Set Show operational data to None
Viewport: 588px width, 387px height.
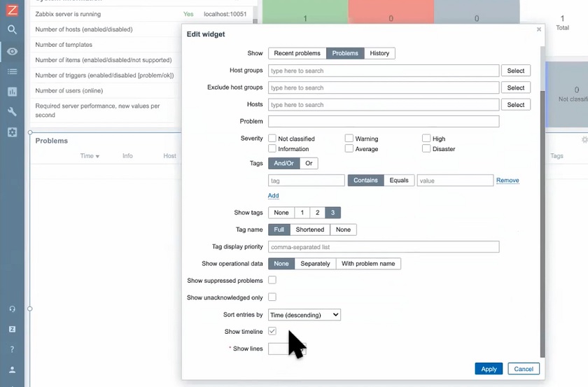click(281, 264)
